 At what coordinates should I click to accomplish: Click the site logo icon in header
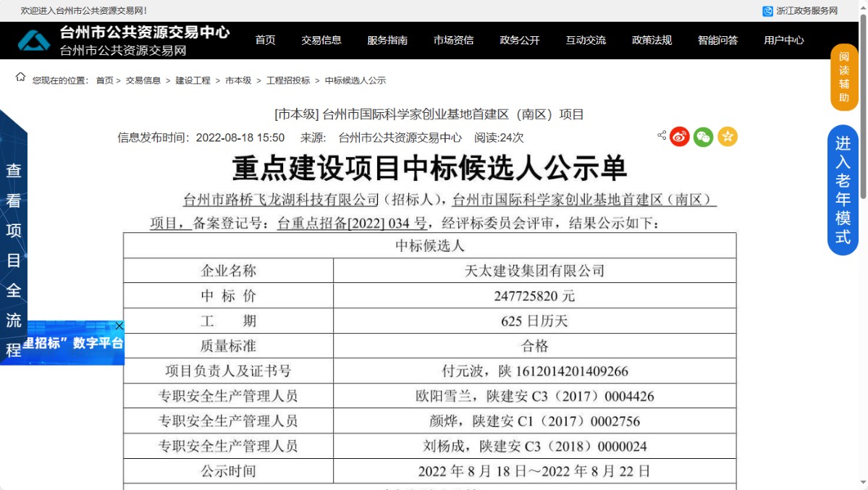point(34,41)
